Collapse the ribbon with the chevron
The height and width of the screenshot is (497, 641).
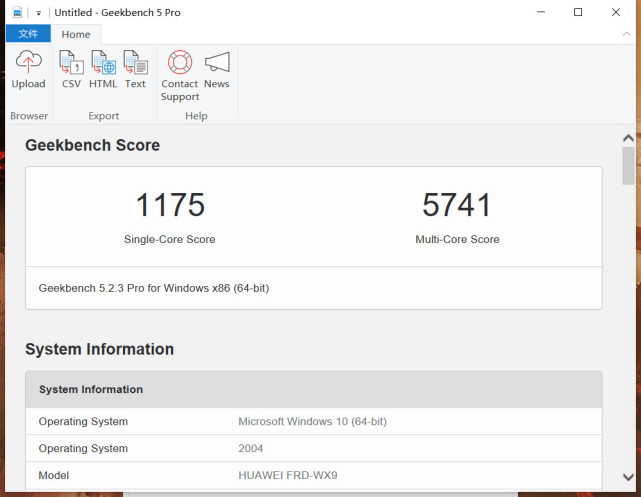626,34
